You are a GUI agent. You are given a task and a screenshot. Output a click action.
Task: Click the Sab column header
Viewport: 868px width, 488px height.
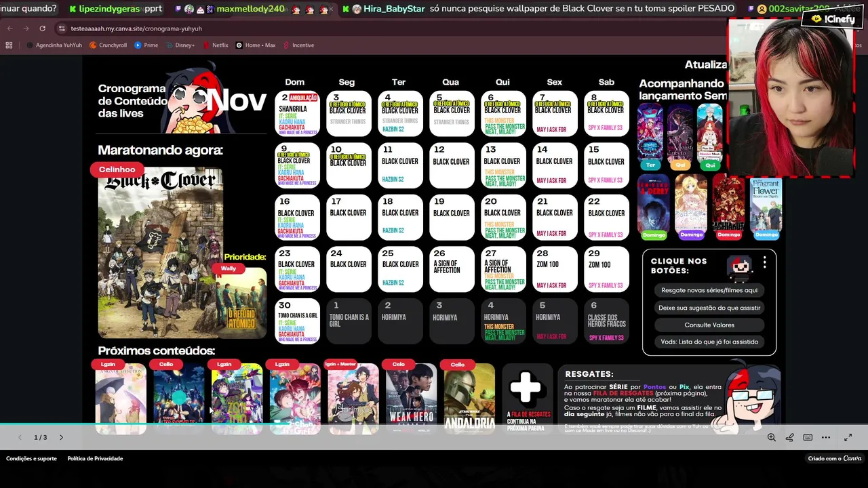pos(606,82)
